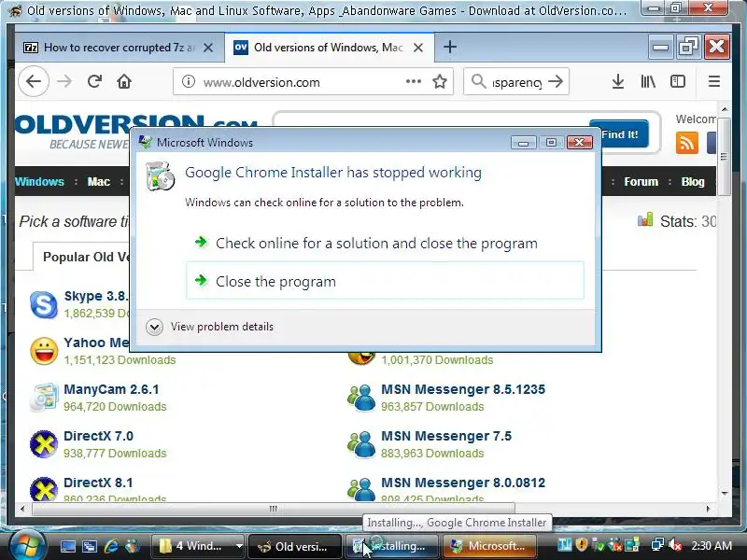This screenshot has width=747, height=560.
Task: Click the DirectX 7.0 icon
Action: point(43,444)
